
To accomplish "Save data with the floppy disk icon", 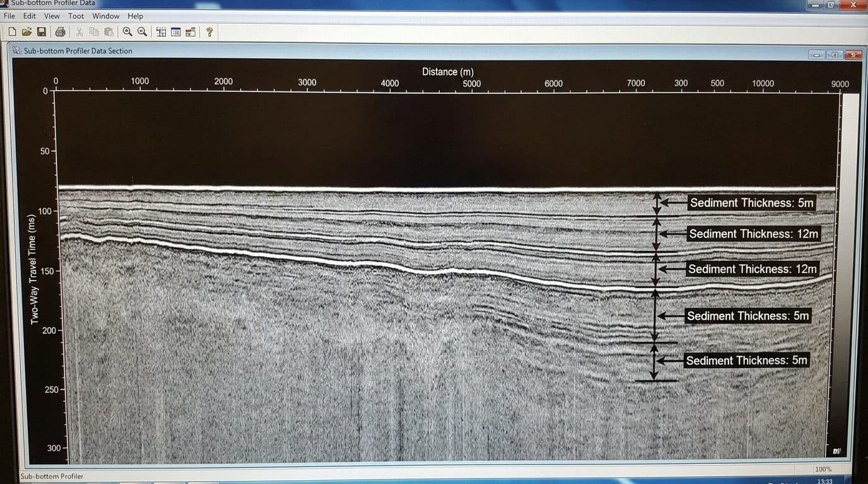I will 41,32.
